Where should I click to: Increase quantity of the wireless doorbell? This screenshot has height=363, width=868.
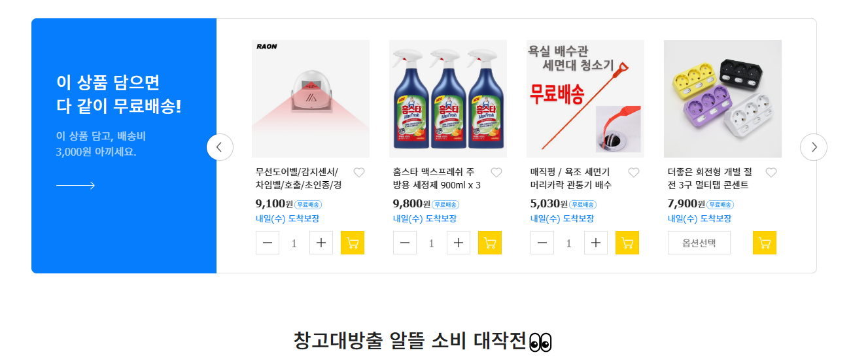click(x=321, y=243)
